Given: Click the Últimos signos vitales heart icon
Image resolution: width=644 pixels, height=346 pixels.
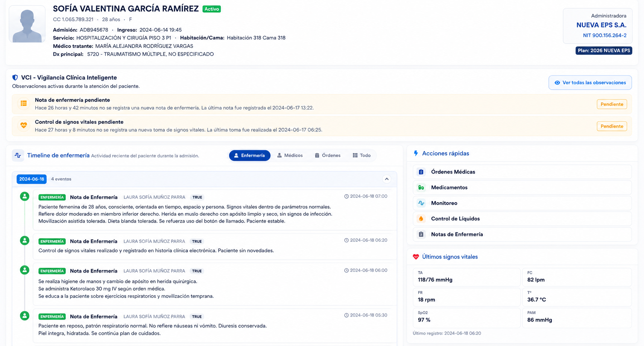Looking at the screenshot, I should (416, 257).
